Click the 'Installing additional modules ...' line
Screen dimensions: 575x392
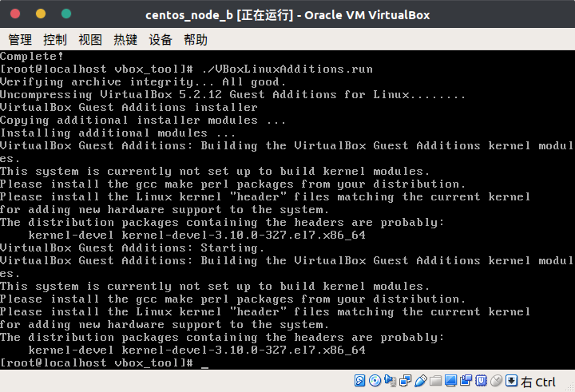tap(117, 133)
